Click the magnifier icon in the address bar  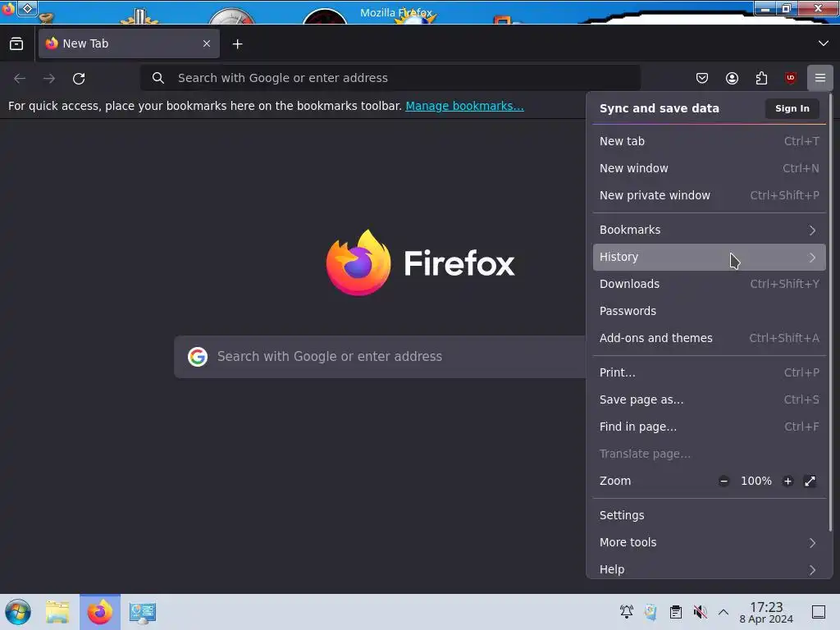[x=158, y=78]
